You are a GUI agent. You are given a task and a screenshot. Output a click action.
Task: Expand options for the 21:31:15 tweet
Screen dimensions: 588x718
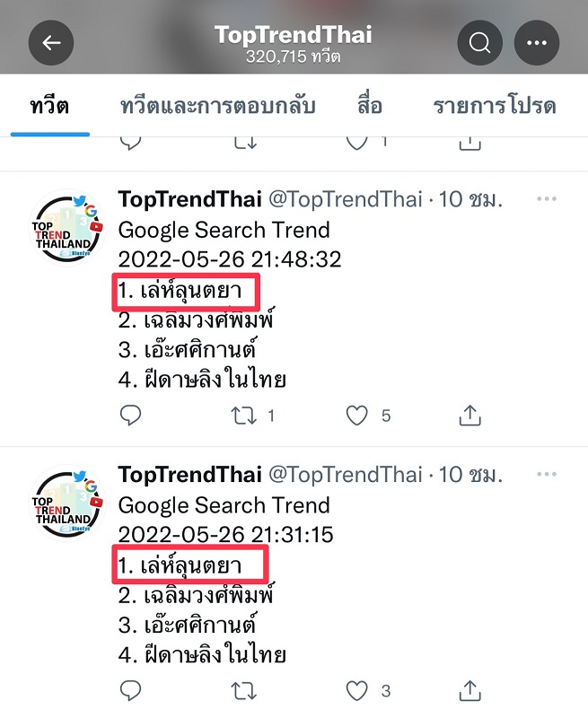546,474
